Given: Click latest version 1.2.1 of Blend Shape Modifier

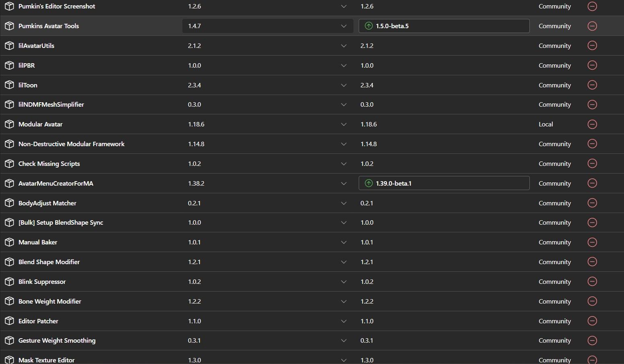Looking at the screenshot, I should point(367,262).
